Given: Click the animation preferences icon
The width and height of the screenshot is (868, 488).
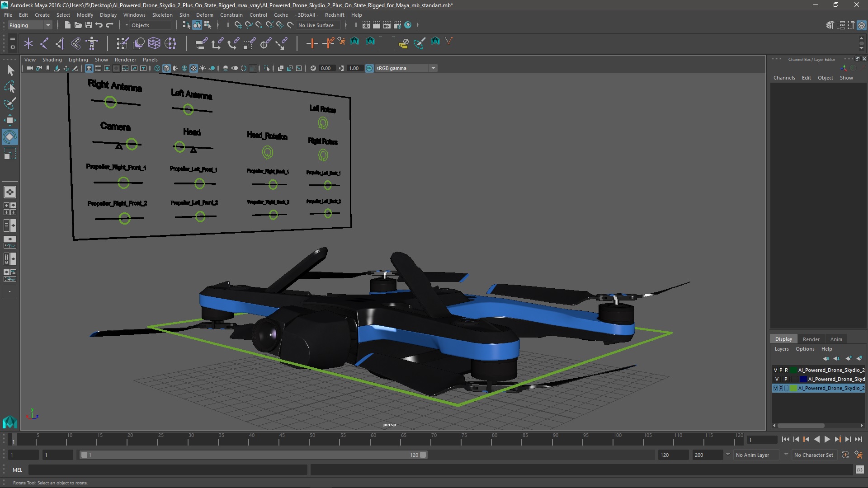Looking at the screenshot, I should [859, 455].
